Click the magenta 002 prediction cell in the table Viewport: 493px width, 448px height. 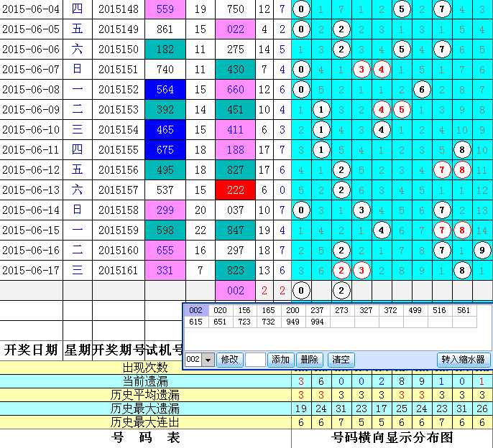(236, 291)
